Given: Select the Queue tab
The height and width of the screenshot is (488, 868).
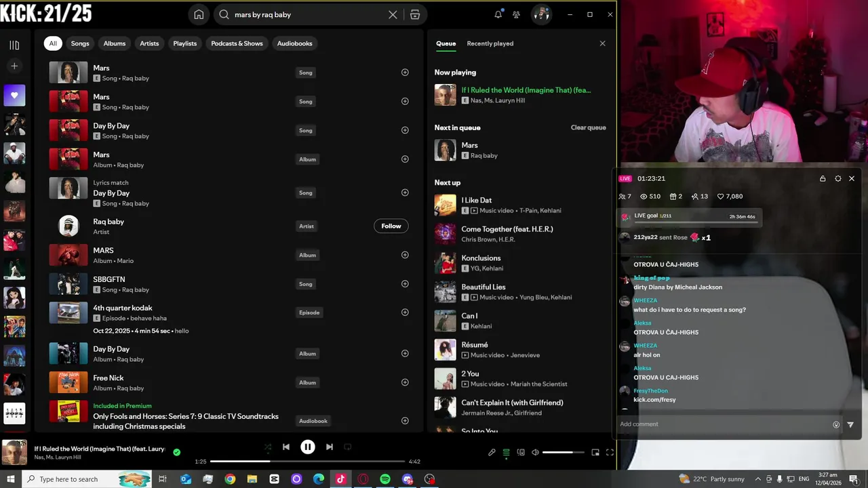Looking at the screenshot, I should [446, 43].
